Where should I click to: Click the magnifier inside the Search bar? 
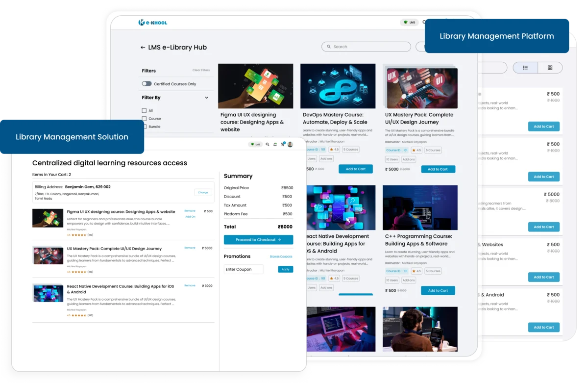coord(329,46)
